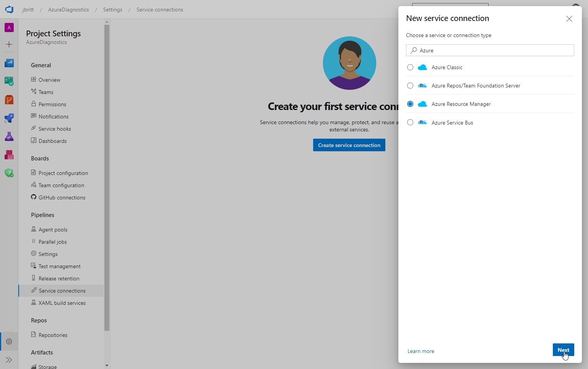Image resolution: width=588 pixels, height=369 pixels.
Task: Click the Permissions lock icon
Action: pyautogui.click(x=34, y=104)
